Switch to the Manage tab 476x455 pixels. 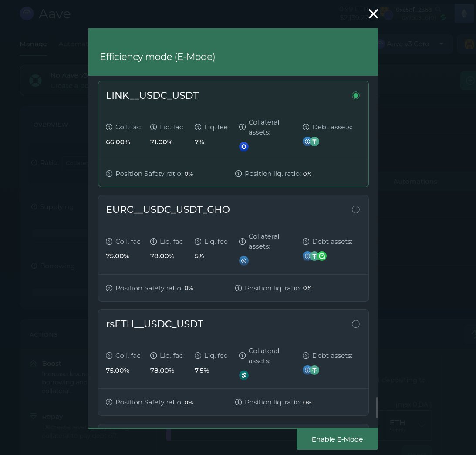point(33,44)
